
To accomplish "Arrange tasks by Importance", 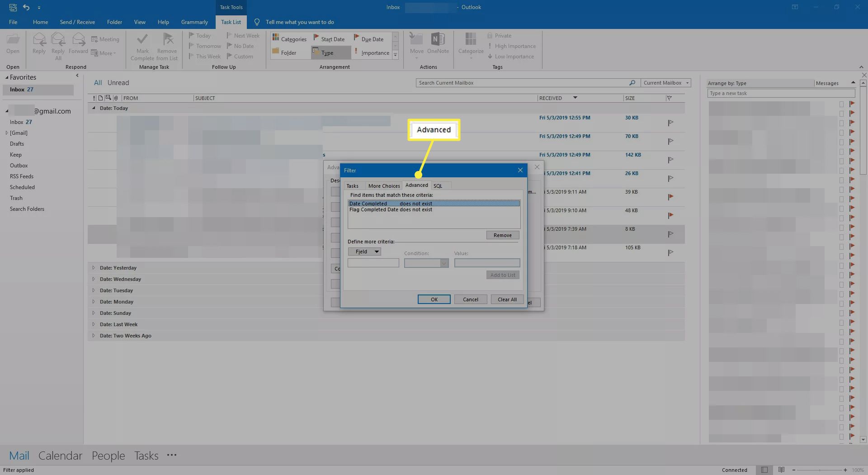I will click(x=372, y=52).
